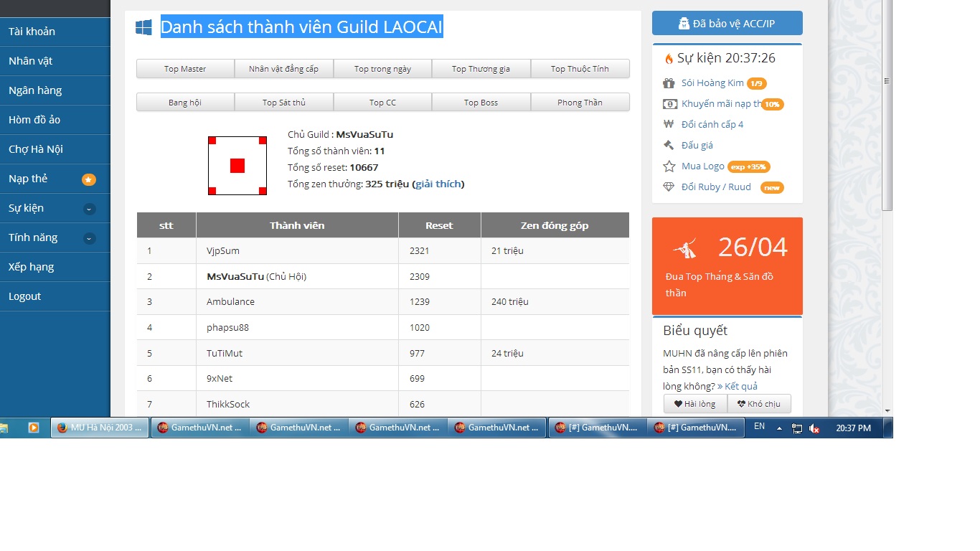Switch to the Top Boss tab
Viewport: 980px width, 551px height.
point(481,103)
